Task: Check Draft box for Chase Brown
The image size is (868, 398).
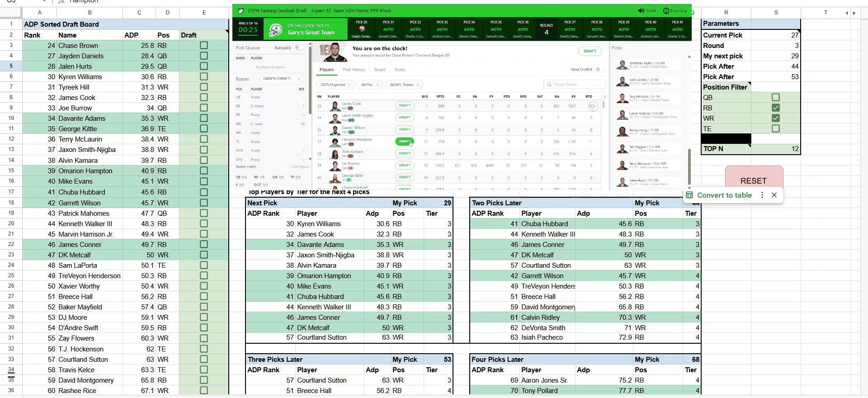Action: click(x=204, y=45)
